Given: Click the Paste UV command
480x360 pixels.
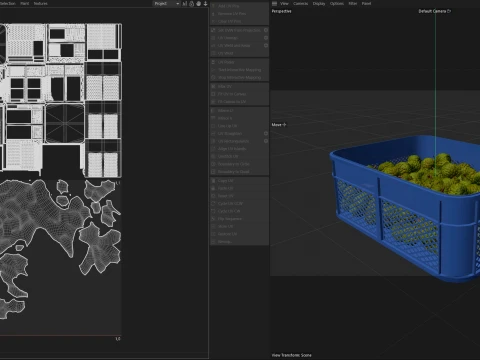Looking at the screenshot, I should pyautogui.click(x=239, y=188).
